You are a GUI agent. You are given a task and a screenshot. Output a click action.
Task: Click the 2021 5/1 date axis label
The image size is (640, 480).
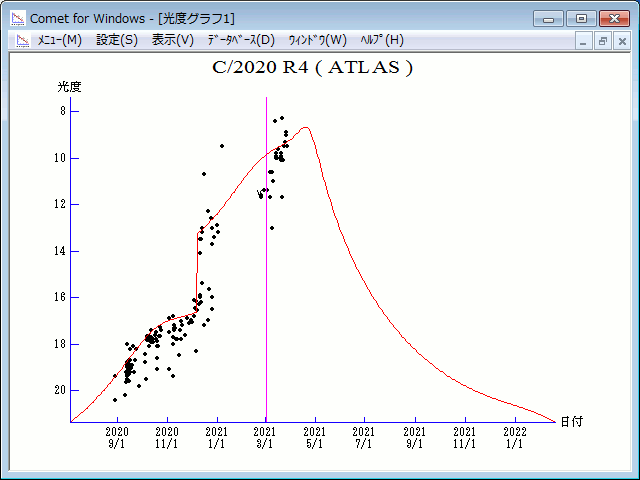click(315, 438)
